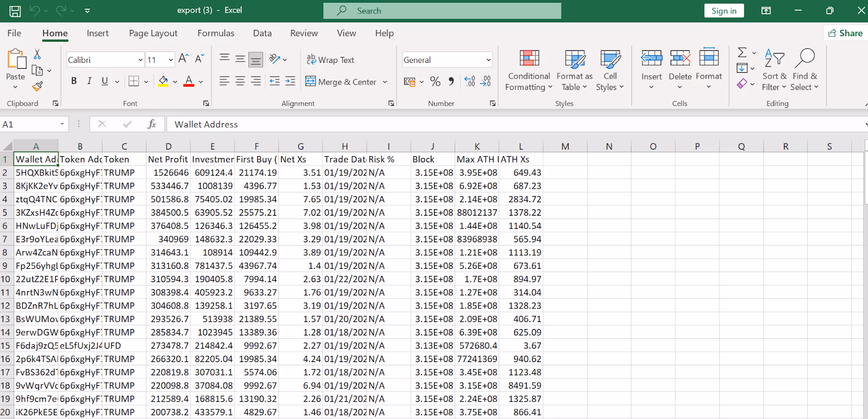The width and height of the screenshot is (868, 419).
Task: Click the Format cells button
Action: pos(709,69)
